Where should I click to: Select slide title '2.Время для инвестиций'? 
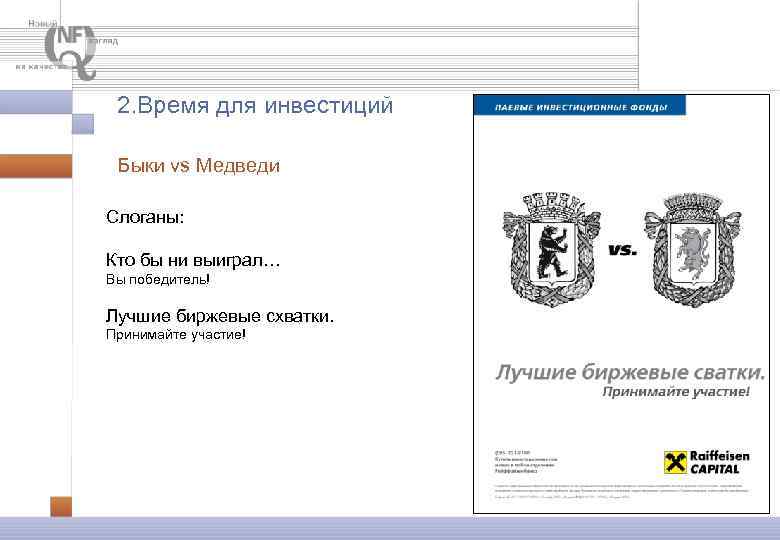255,105
